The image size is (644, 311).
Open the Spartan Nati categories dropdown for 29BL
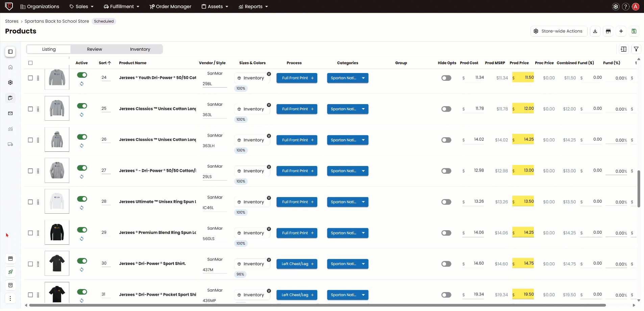coord(348,78)
